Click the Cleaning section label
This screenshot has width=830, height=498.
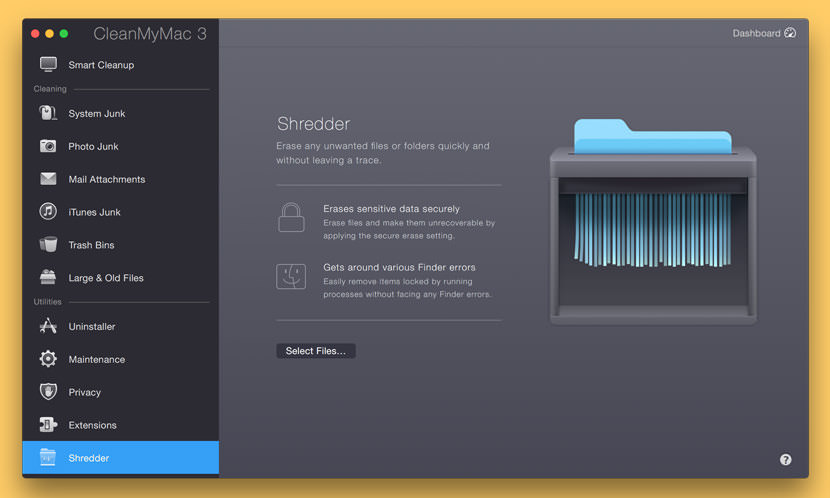point(50,88)
